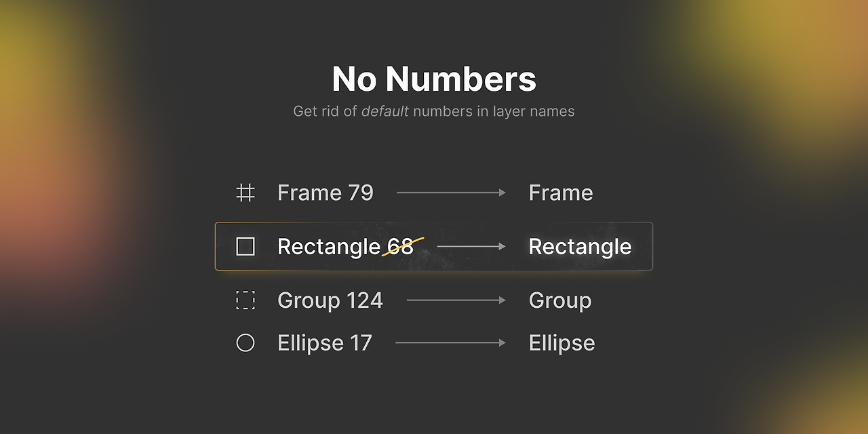The height and width of the screenshot is (434, 868).
Task: Click the renamed Frame label
Action: [x=561, y=193]
